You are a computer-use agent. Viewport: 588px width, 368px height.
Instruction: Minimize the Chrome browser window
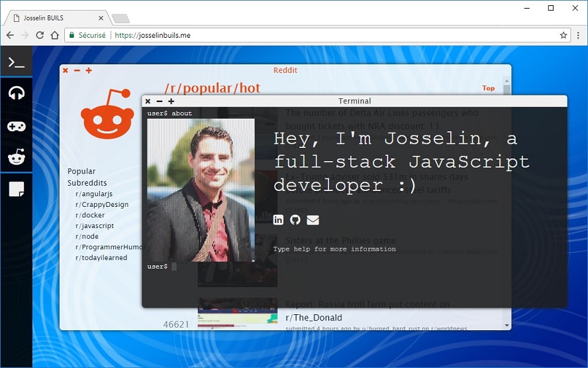[526, 8]
